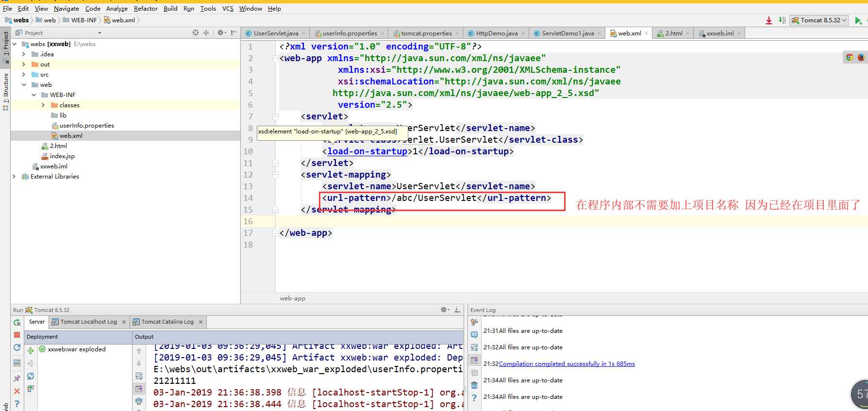Build the project with make icon
The image size is (868, 411).
point(782,20)
